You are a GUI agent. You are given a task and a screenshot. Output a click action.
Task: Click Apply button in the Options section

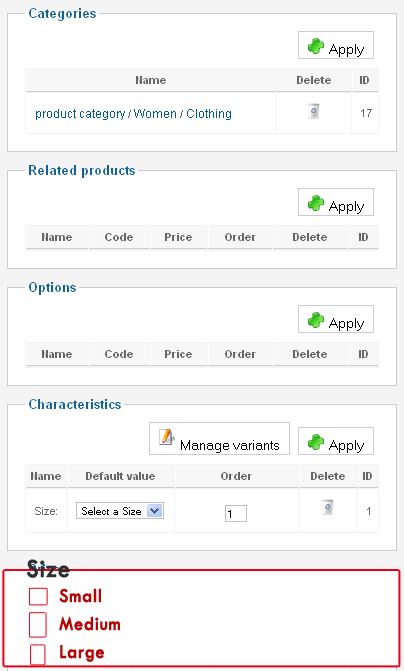(336, 319)
